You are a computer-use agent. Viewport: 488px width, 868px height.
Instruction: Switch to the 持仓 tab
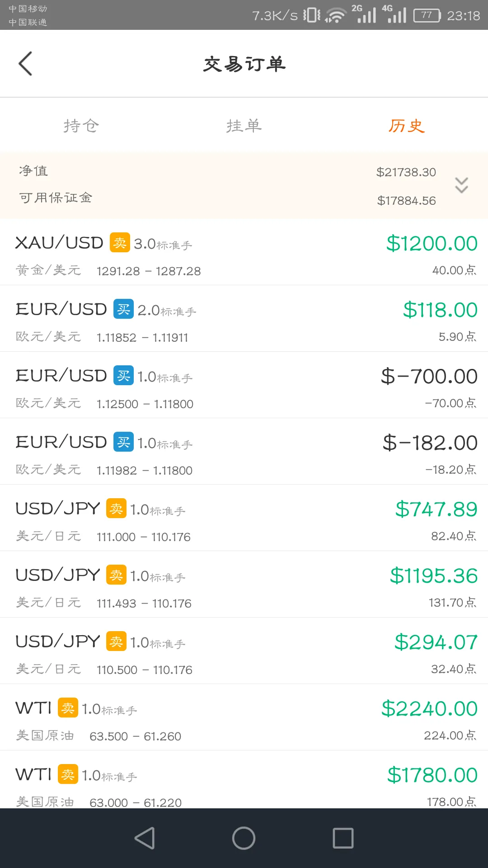(x=81, y=126)
